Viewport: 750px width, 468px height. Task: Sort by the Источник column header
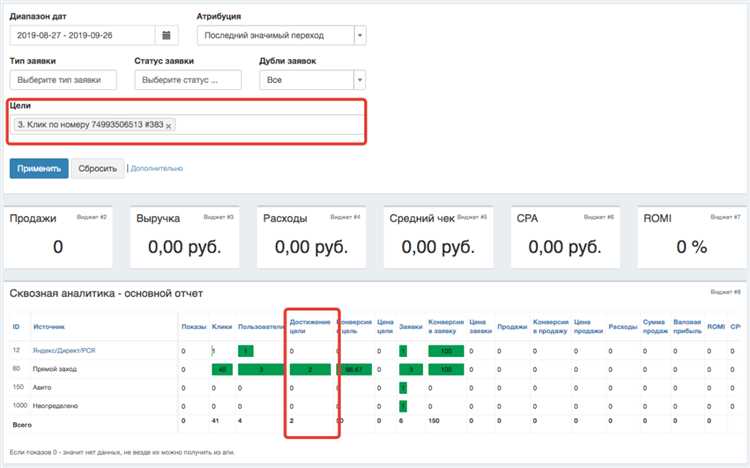click(x=49, y=327)
